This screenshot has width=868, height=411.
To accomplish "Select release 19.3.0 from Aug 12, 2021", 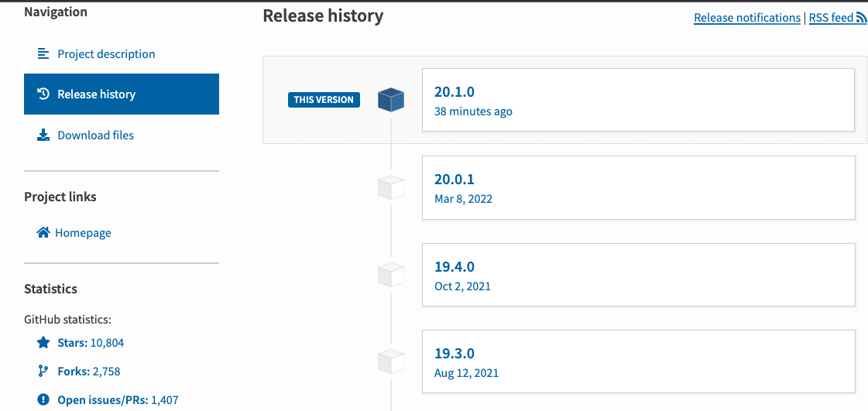I will point(638,361).
